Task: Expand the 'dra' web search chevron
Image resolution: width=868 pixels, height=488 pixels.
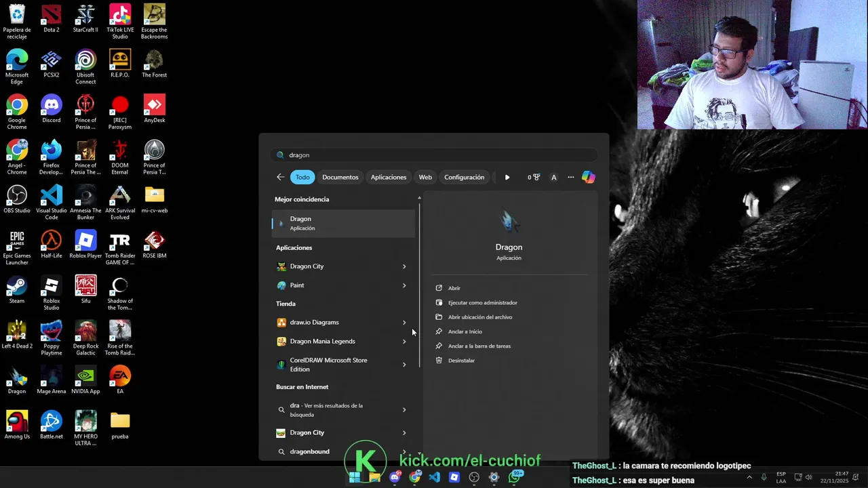Action: 404,409
